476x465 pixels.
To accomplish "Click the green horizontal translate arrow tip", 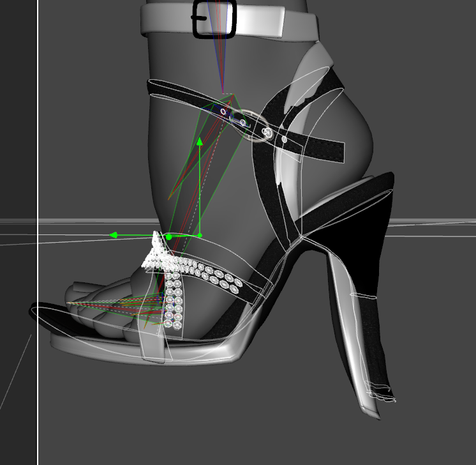I will tap(113, 235).
